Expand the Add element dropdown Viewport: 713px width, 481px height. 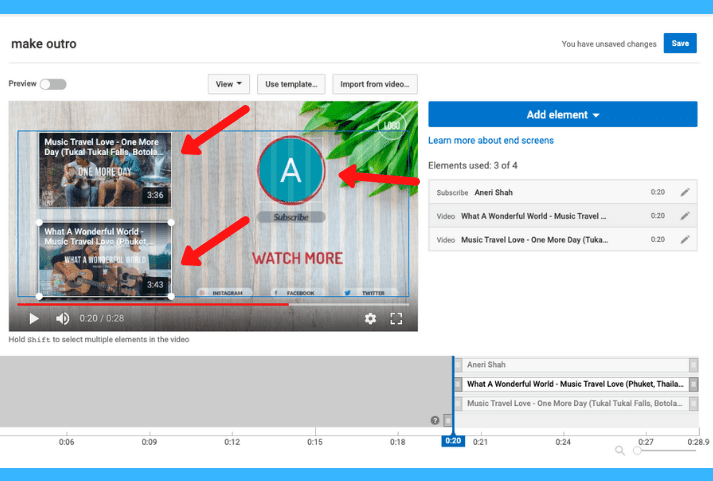pos(562,115)
